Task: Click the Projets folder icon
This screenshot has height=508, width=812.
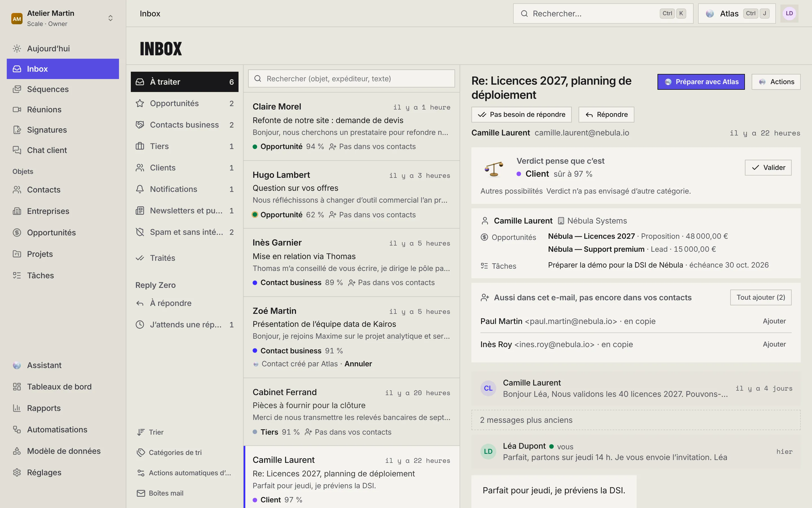Action: [17, 254]
